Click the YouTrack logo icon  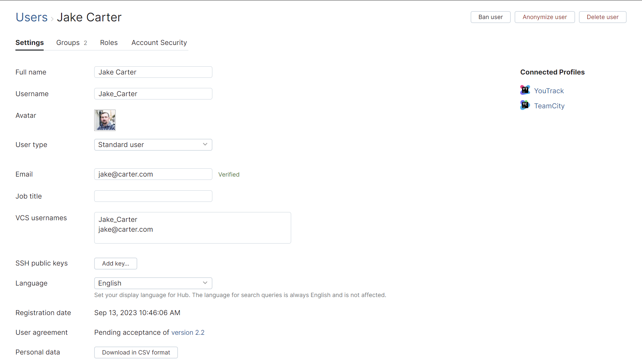coord(525,90)
